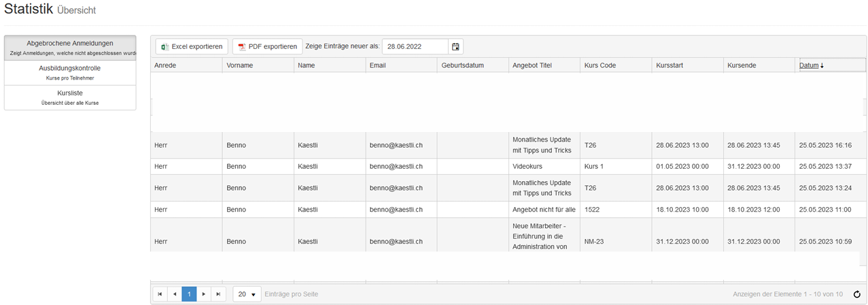Click the refresh icon in the pager
868x305 pixels.
(857, 294)
